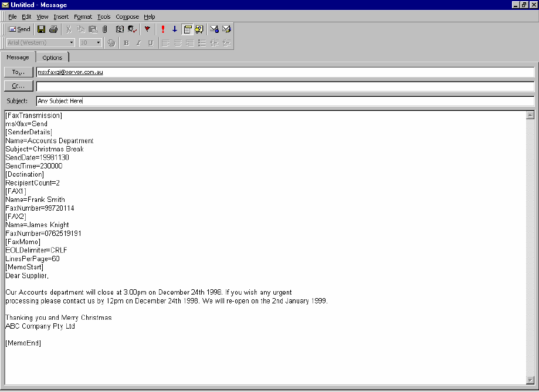
Task: Toggle italic formatting
Action: click(138, 43)
